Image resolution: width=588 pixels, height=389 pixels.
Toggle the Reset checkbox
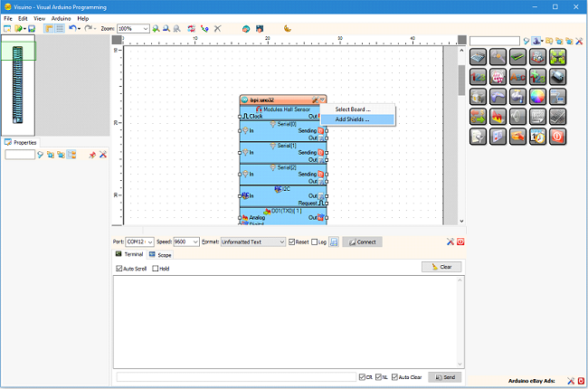[x=292, y=242]
